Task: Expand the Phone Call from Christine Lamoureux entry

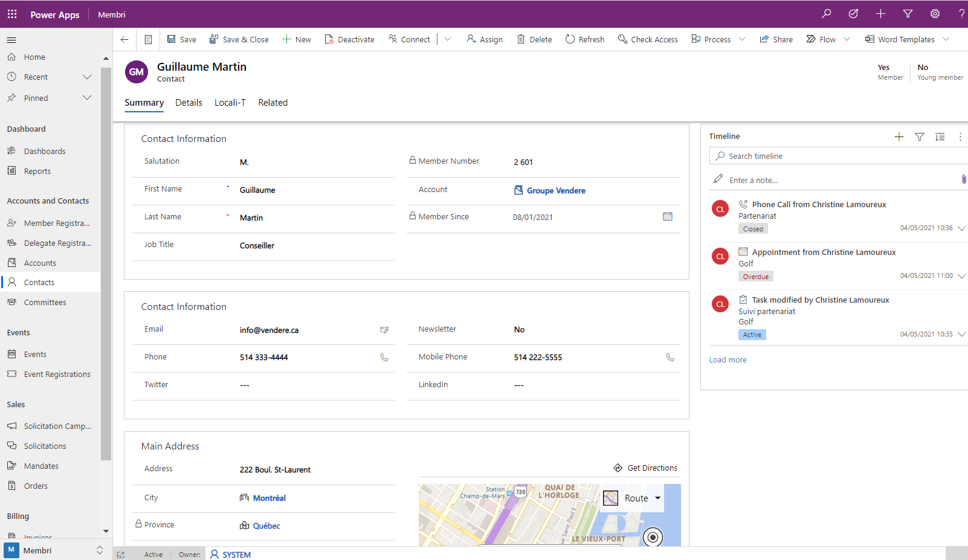Action: pos(961,228)
